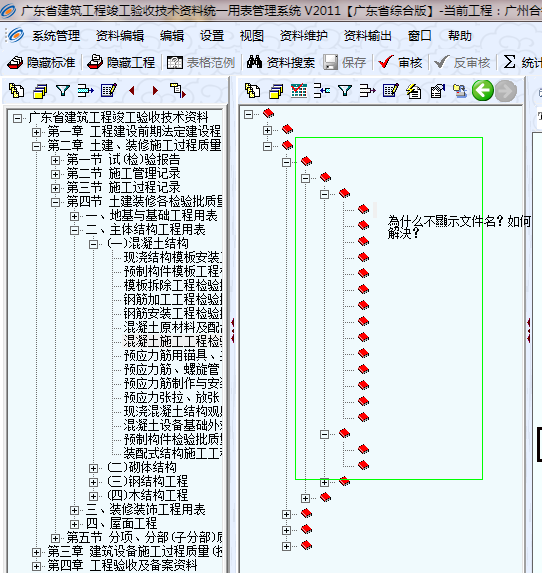Select 混凝土施工工程检 tree item
The image size is (542, 573).
[x=173, y=341]
